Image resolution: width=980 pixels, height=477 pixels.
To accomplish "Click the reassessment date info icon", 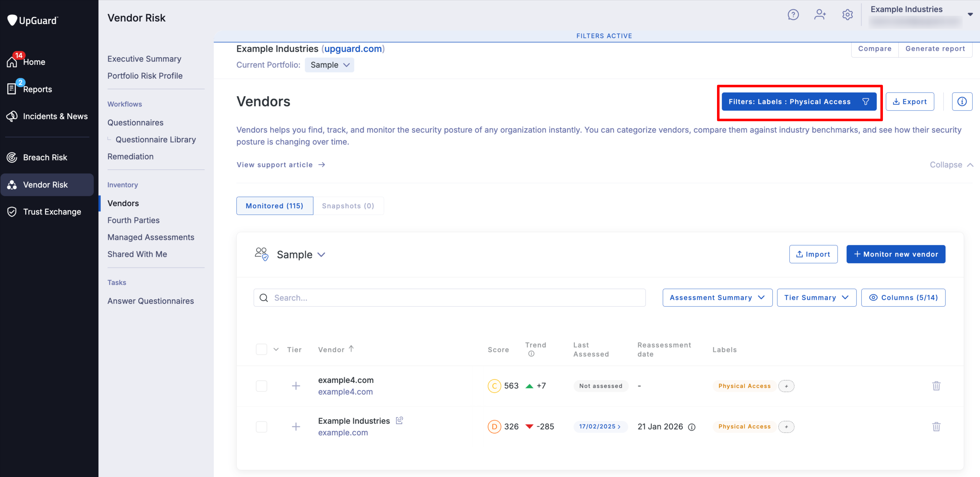I will click(x=692, y=427).
